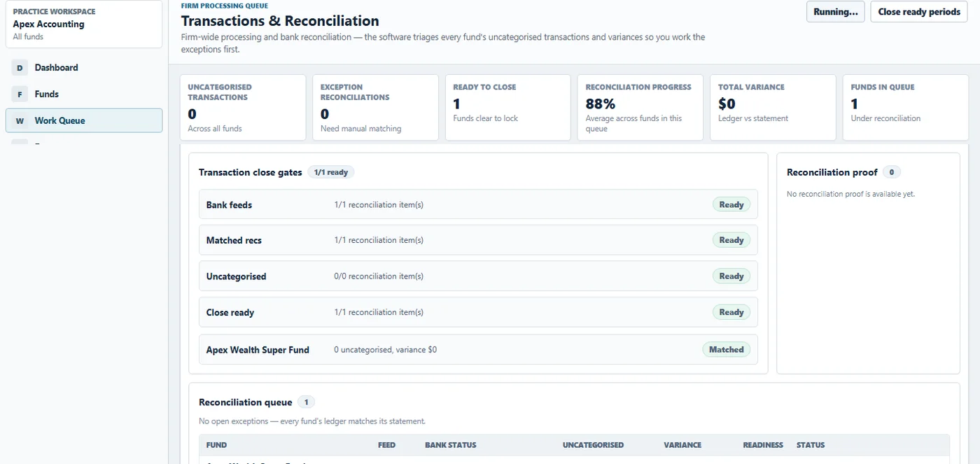Click the Reconciliation queue count badge
This screenshot has width=980, height=464.
(x=306, y=402)
